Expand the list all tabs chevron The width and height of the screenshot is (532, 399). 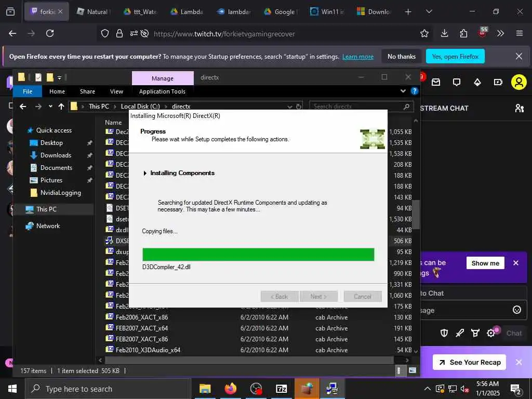[429, 11]
